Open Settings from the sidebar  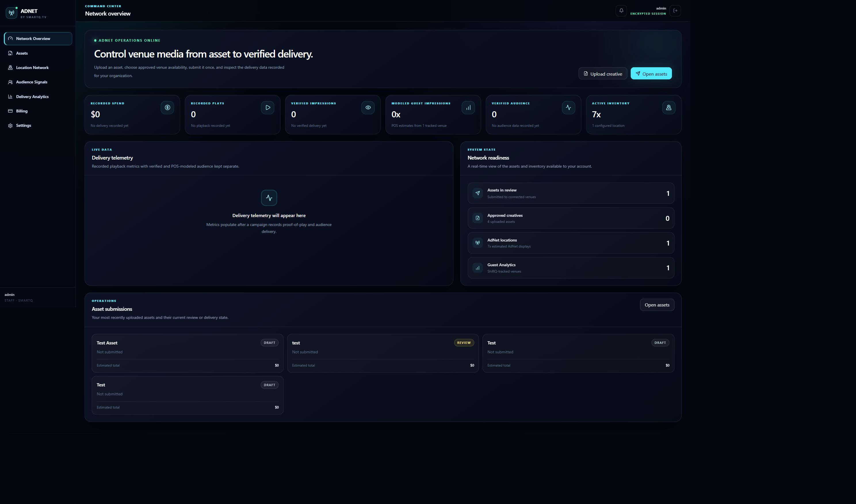pyautogui.click(x=38, y=126)
